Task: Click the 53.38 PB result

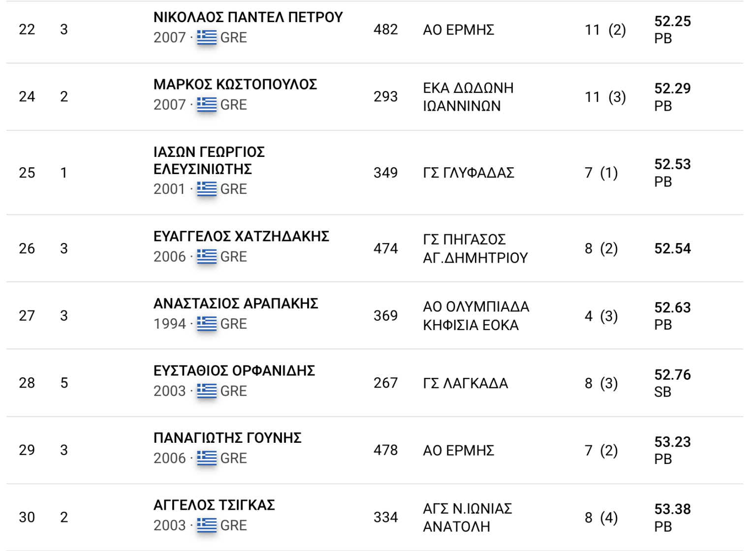Action: coord(672,517)
